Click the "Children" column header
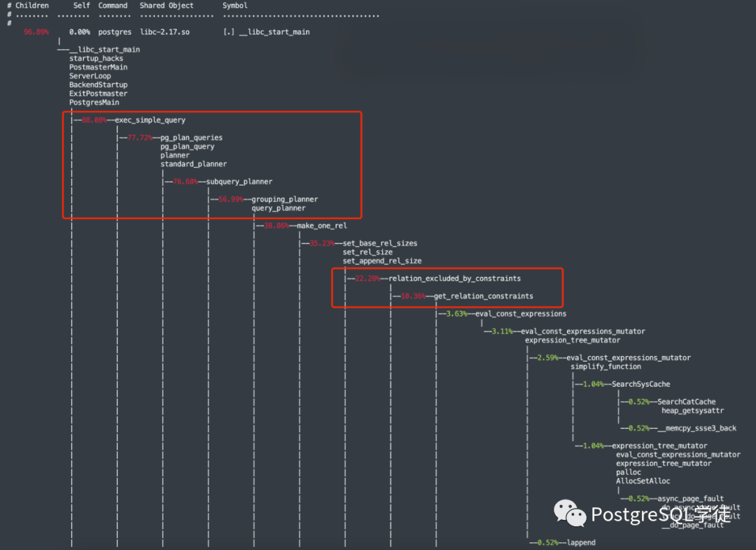Image resolution: width=756 pixels, height=550 pixels. pyautogui.click(x=31, y=6)
